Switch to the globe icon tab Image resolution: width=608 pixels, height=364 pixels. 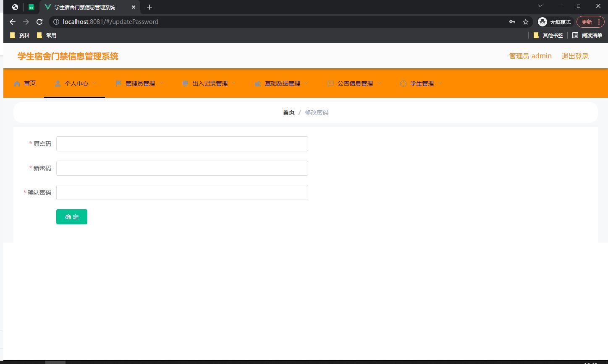pos(15,7)
